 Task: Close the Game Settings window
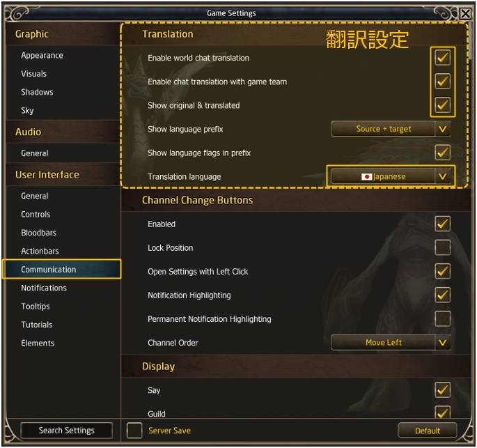coord(465,13)
